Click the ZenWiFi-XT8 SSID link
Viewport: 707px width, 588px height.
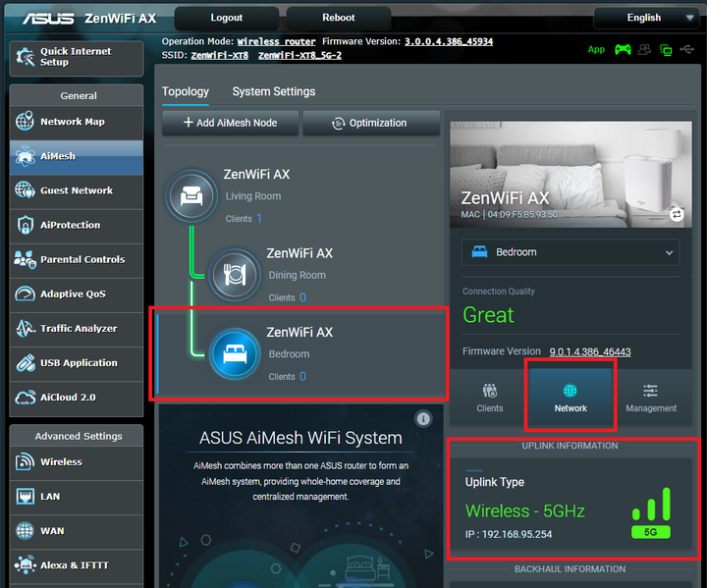220,56
